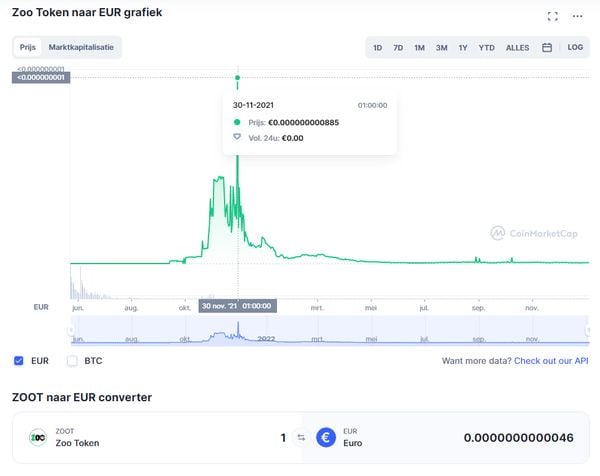Click the ZOOT amount input field
Screen dimensions: 600x476
click(283, 437)
